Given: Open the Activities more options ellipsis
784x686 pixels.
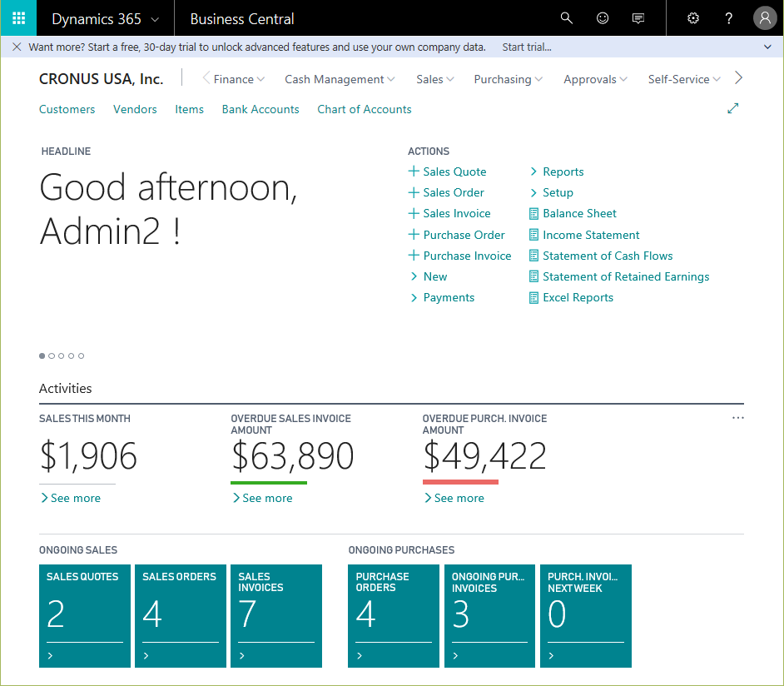Looking at the screenshot, I should click(x=737, y=417).
